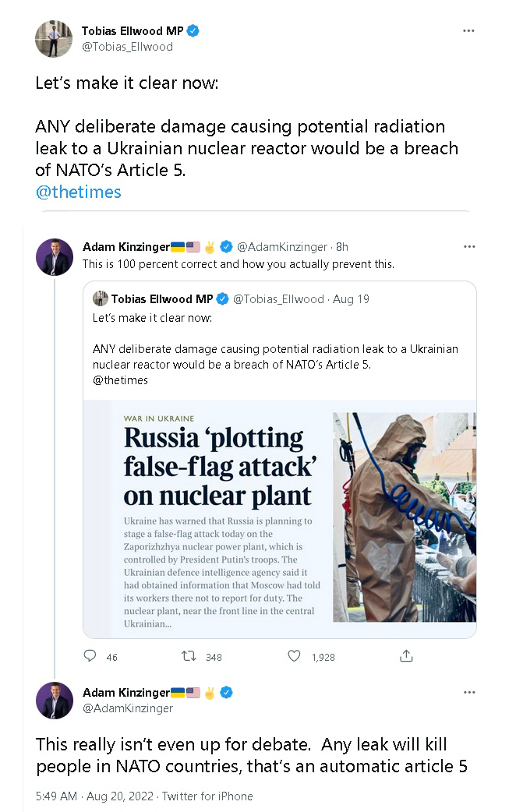Image resolution: width=516 pixels, height=812 pixels.
Task: Open more options on bottom Kinzinger tweet
Action: pos(468,692)
